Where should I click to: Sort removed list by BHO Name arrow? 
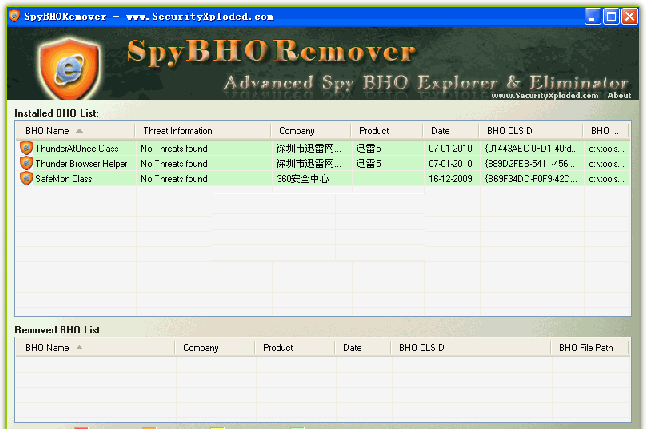(x=80, y=347)
